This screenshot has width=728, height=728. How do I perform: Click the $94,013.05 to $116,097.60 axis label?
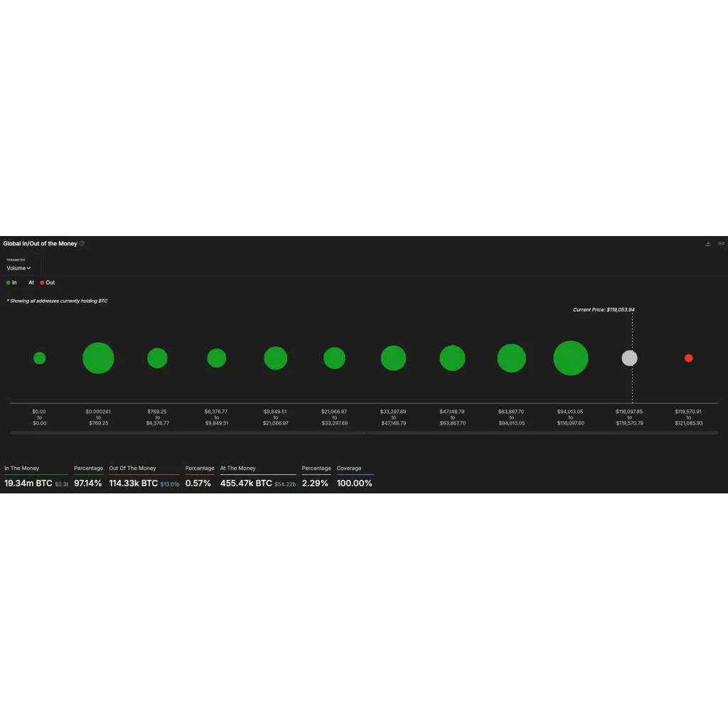571,417
